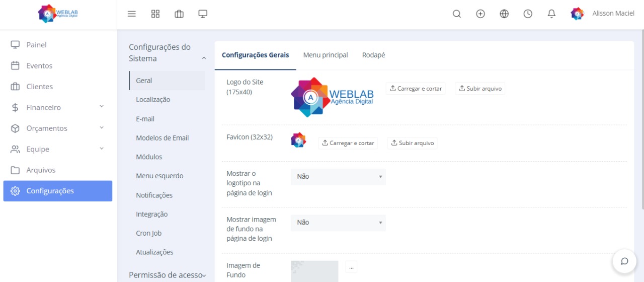Click the clock timer icon
644x282 pixels.
(528, 14)
